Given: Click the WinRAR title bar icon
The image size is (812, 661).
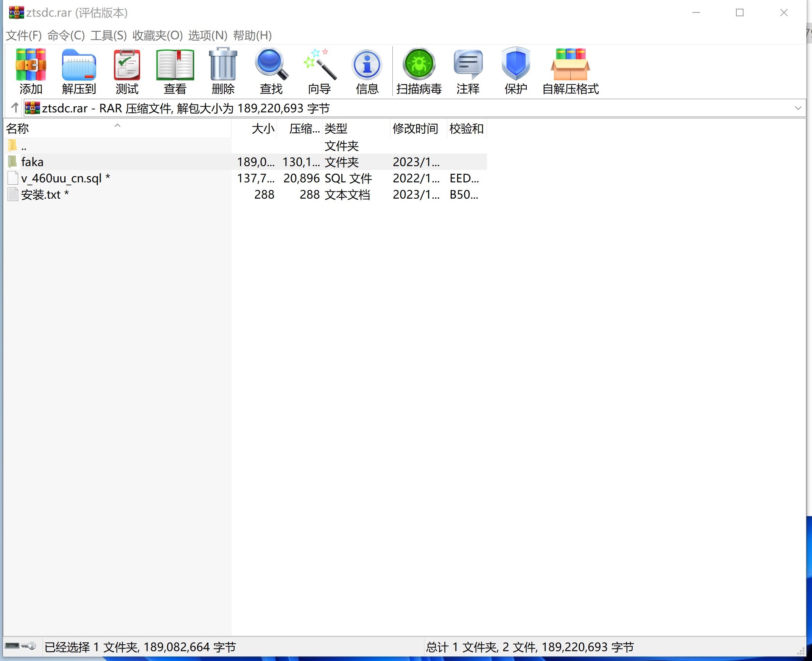Looking at the screenshot, I should click(x=16, y=12).
